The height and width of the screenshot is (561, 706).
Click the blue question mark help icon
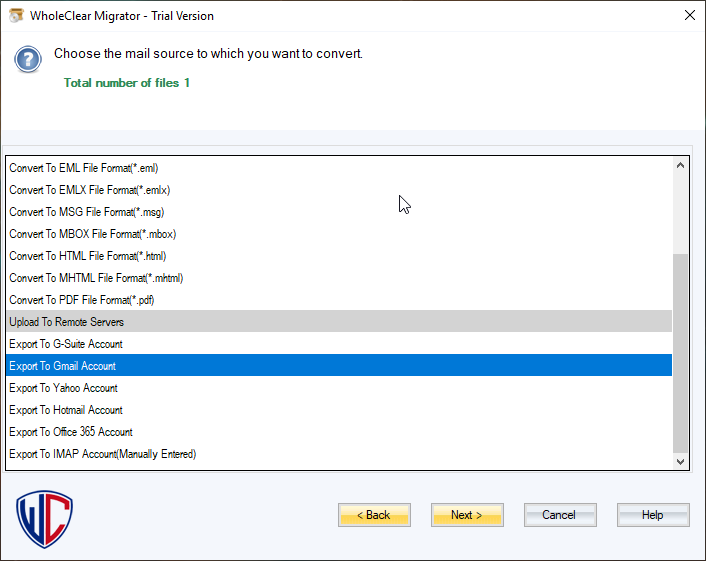pyautogui.click(x=28, y=60)
